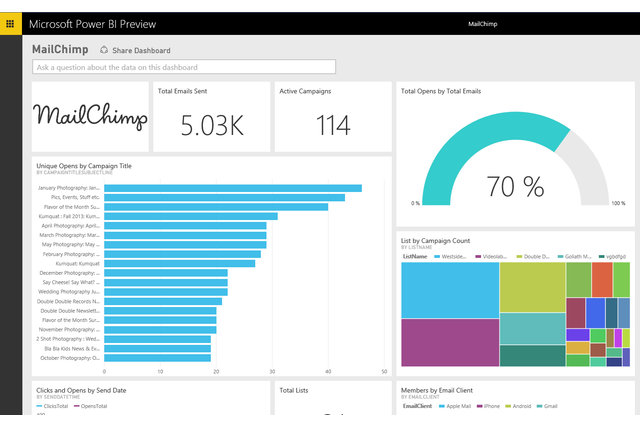Click the List by Campaign Count title
Screen dimensions: 640x426
(435, 241)
